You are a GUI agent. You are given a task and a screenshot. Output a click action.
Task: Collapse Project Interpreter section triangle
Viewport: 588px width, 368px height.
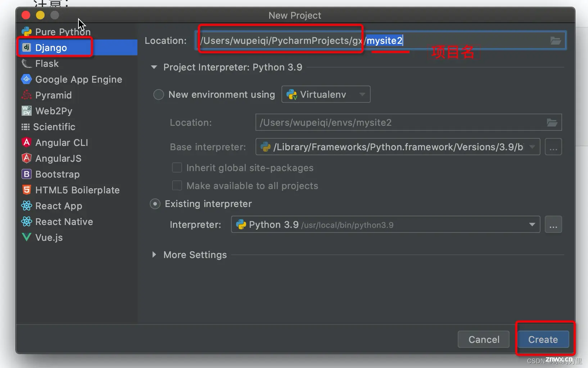(154, 67)
